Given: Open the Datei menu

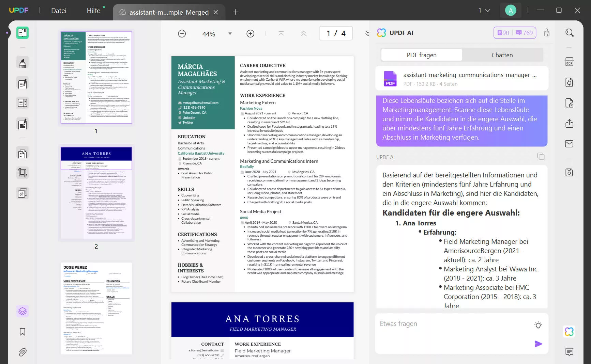Looking at the screenshot, I should (59, 11).
